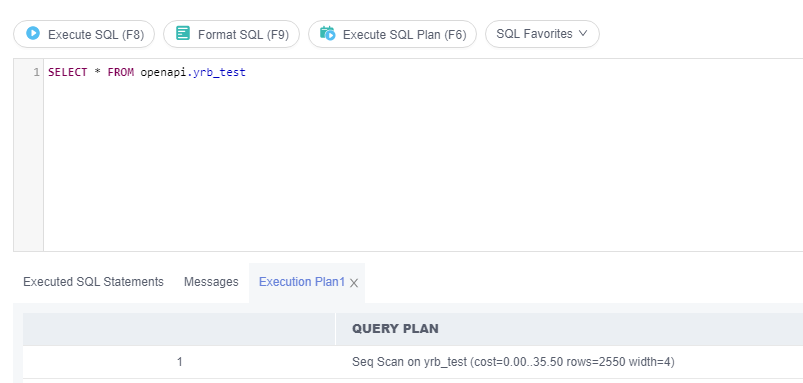Click the Format SQL (F9) button label

[x=243, y=34]
